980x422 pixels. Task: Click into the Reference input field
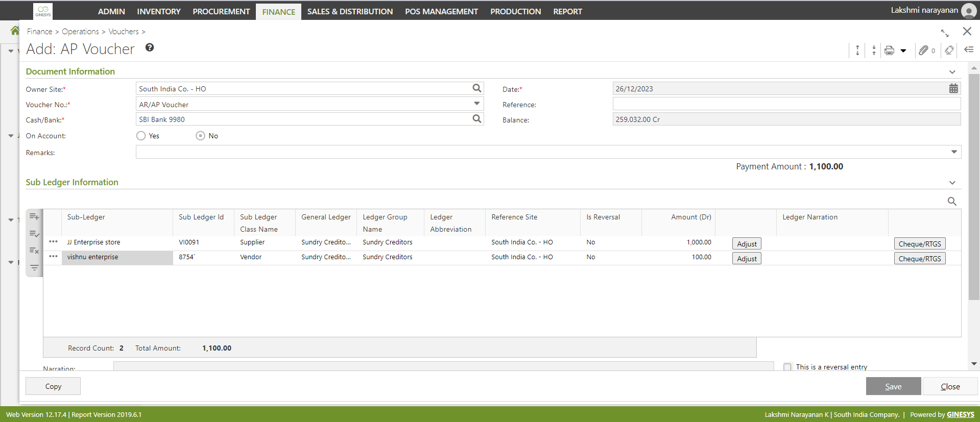coord(786,104)
